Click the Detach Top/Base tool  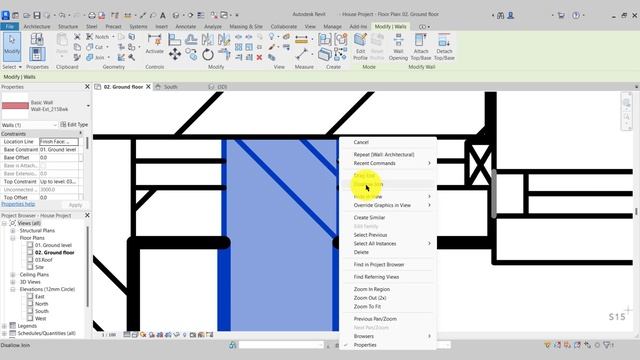tap(444, 47)
